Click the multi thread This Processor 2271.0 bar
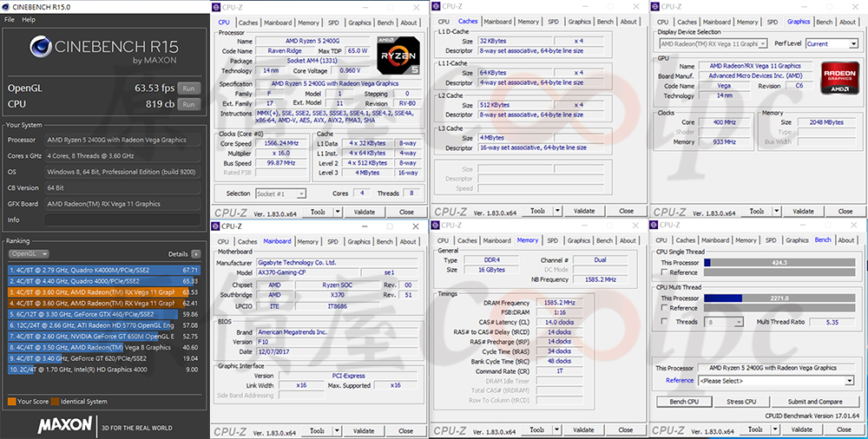Image resolution: width=868 pixels, height=439 pixels. (x=779, y=298)
